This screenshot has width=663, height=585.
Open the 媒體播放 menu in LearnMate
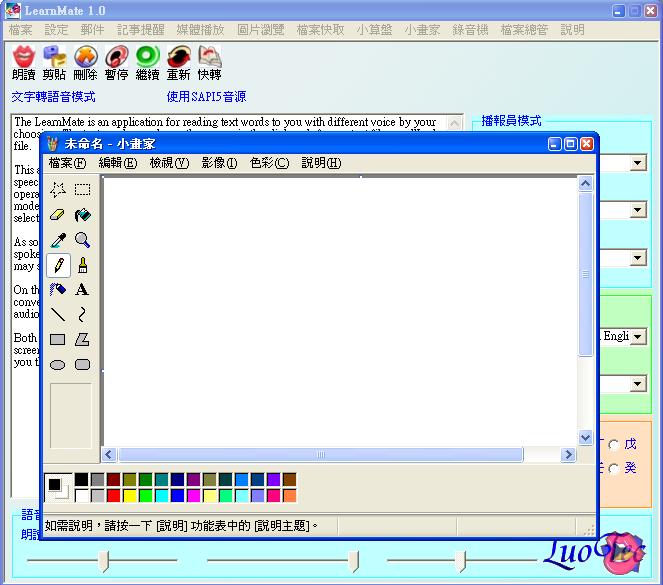[200, 30]
